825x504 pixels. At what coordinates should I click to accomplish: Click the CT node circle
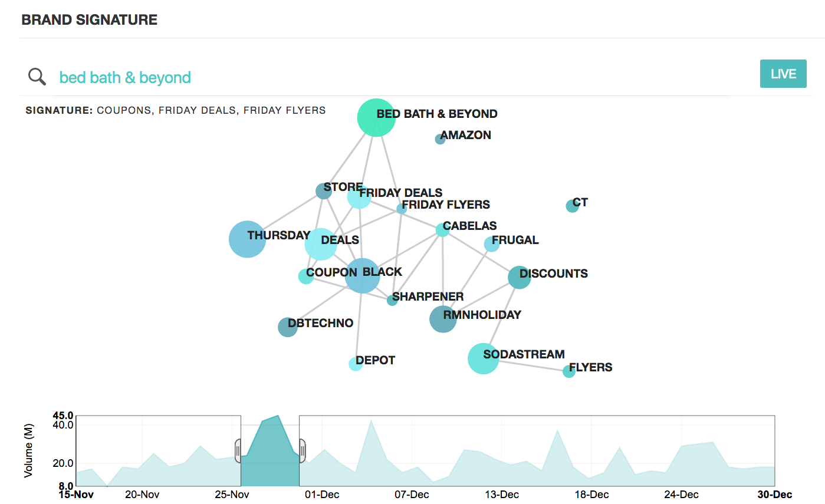572,206
